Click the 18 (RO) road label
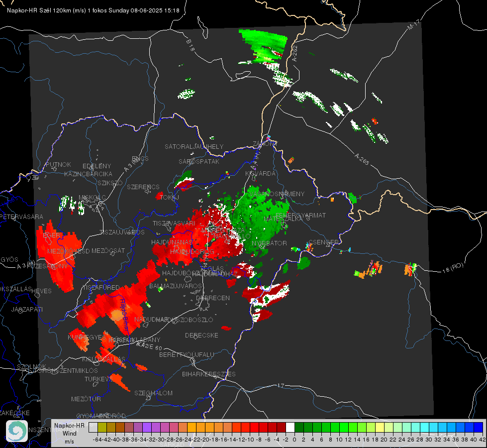Screen dimensions: 487x448 [453, 268]
